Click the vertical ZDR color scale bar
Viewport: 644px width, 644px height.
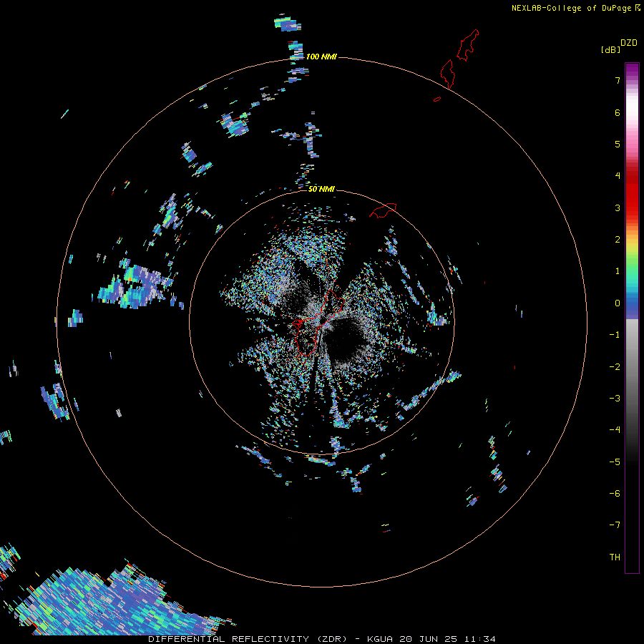tap(632, 318)
